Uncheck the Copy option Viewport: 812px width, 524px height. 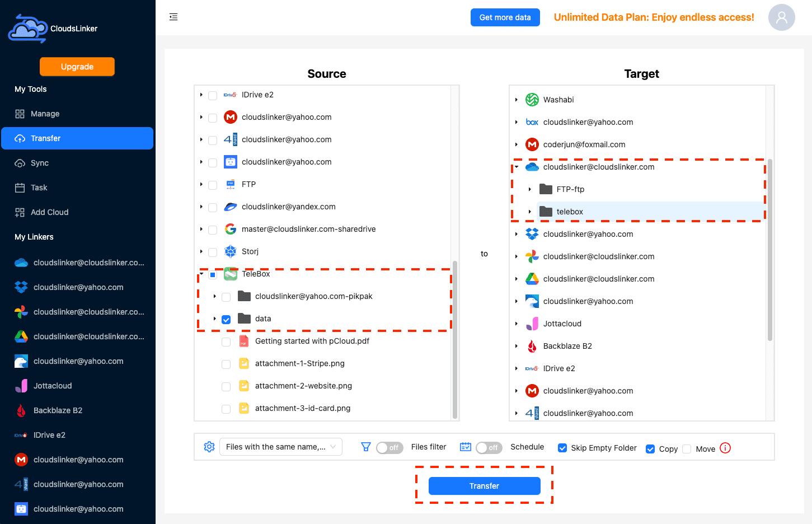pyautogui.click(x=650, y=449)
